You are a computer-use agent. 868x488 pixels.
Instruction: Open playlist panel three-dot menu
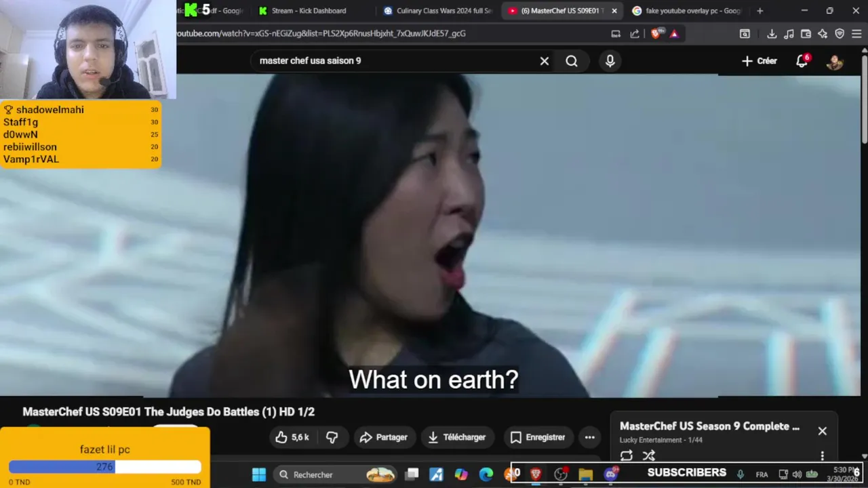click(x=822, y=456)
